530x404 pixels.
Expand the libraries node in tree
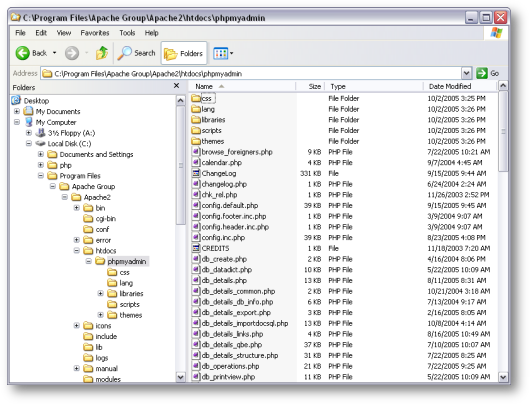[100, 293]
